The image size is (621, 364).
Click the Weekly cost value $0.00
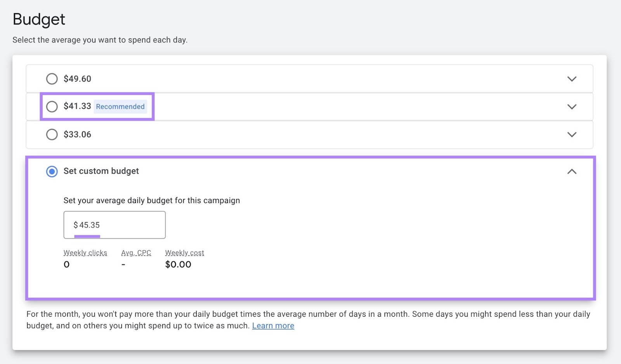178,264
